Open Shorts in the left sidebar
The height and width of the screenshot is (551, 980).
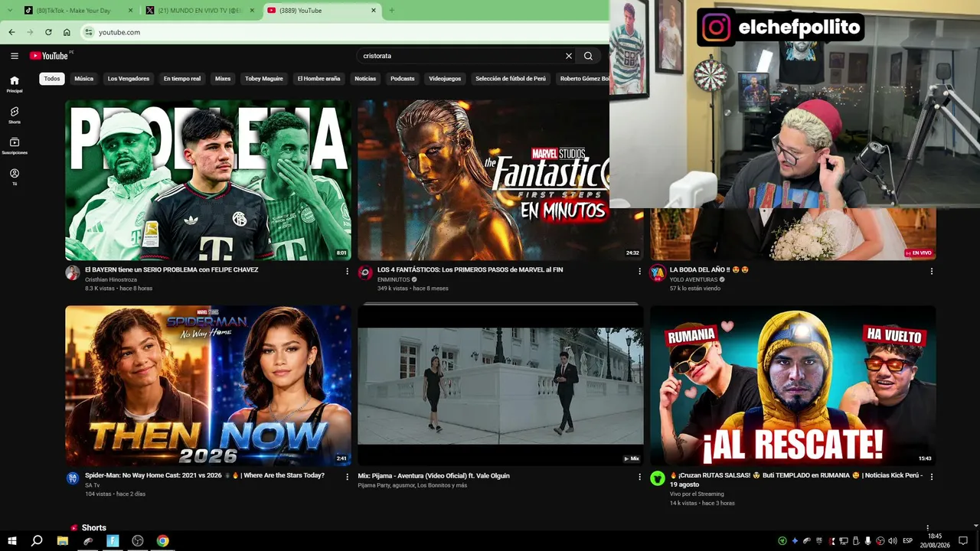pyautogui.click(x=15, y=115)
